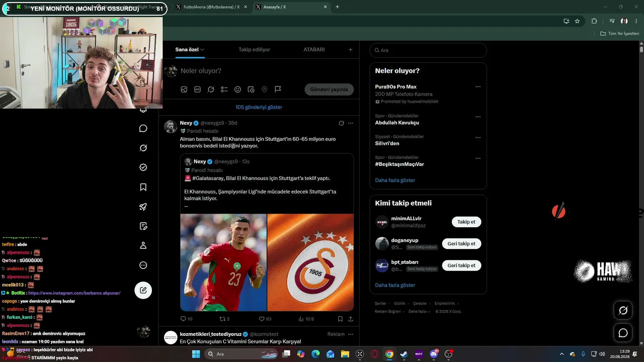Screen dimensions: 644x362
Task: Follow back doganeyup
Action: pyautogui.click(x=461, y=244)
